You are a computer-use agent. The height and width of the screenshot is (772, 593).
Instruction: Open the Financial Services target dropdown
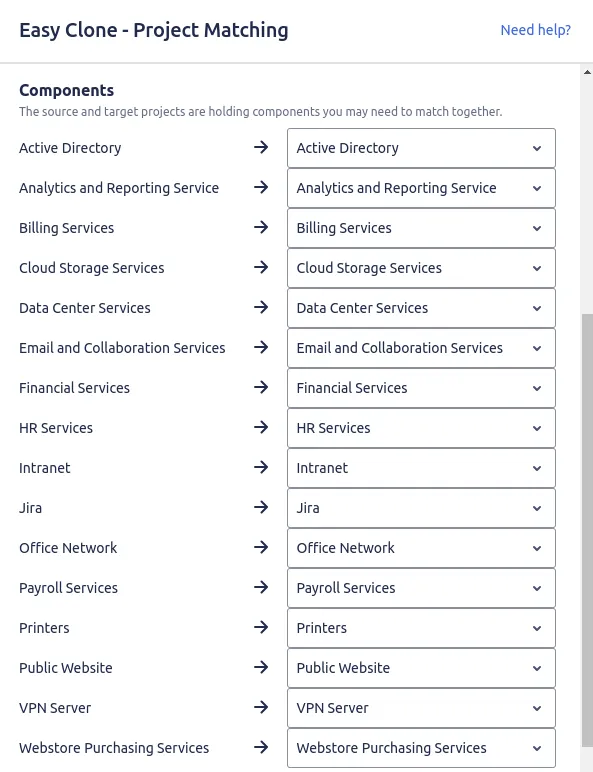coord(421,388)
